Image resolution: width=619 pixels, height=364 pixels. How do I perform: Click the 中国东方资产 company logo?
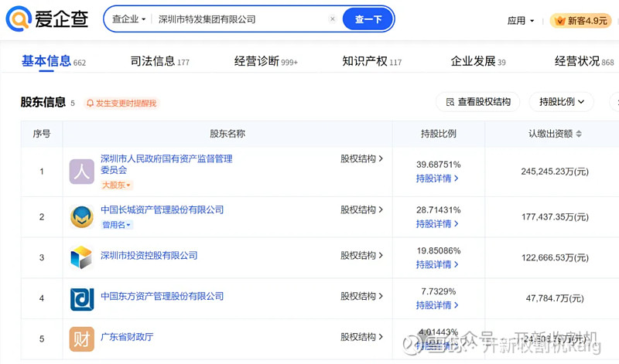pyautogui.click(x=82, y=299)
